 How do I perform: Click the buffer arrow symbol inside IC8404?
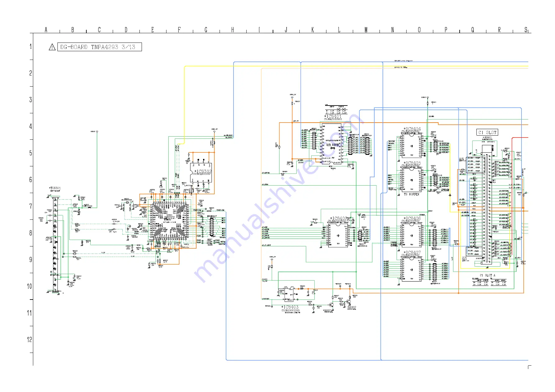[x=412, y=146]
